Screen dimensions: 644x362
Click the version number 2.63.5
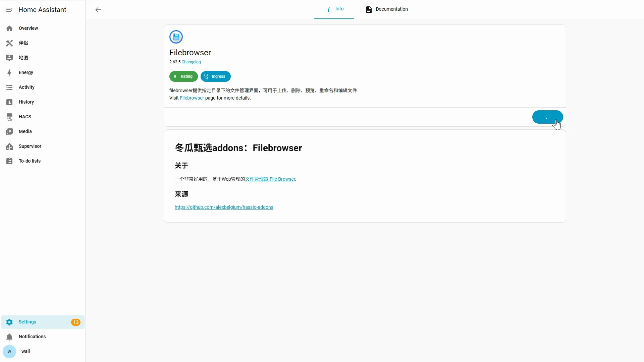(175, 62)
